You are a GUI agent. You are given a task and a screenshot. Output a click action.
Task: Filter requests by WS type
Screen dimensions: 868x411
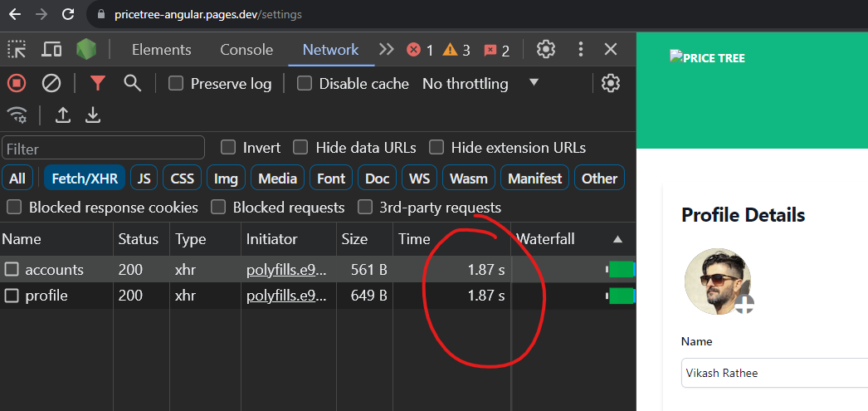click(419, 179)
